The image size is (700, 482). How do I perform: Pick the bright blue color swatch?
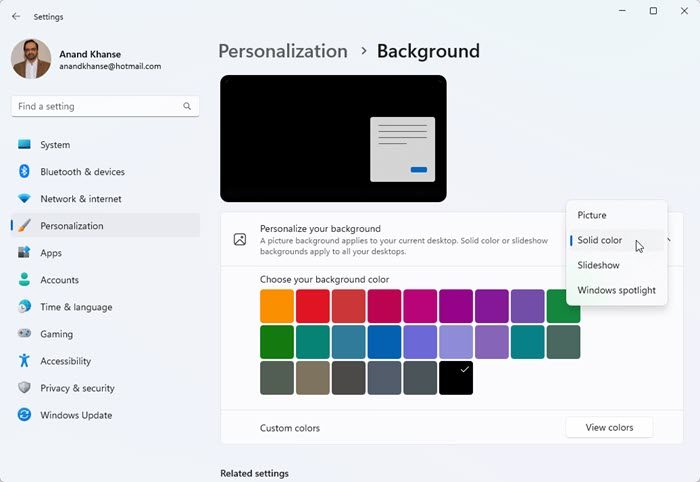[x=384, y=342]
